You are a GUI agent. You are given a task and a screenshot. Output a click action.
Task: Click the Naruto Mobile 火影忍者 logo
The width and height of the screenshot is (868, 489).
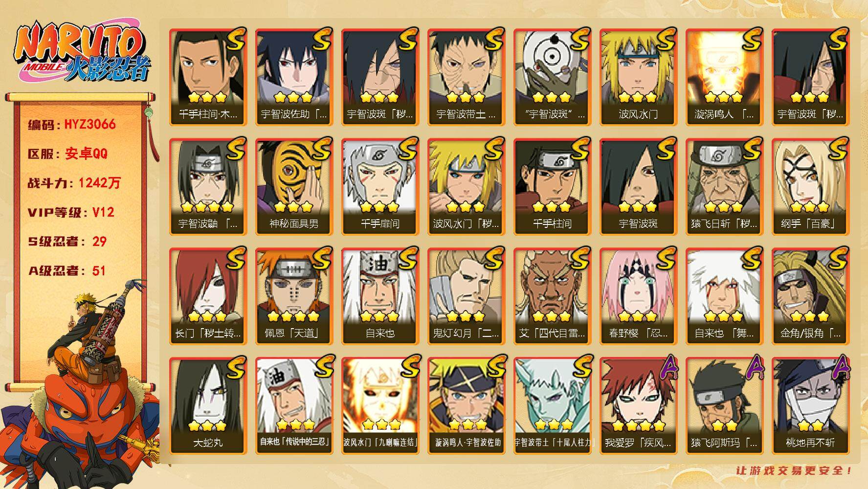point(82,53)
